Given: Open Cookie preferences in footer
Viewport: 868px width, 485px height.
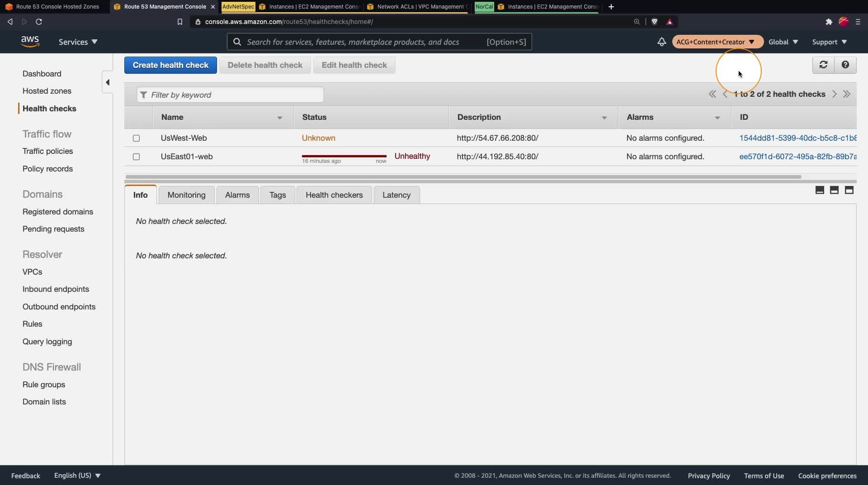Looking at the screenshot, I should click(x=827, y=475).
